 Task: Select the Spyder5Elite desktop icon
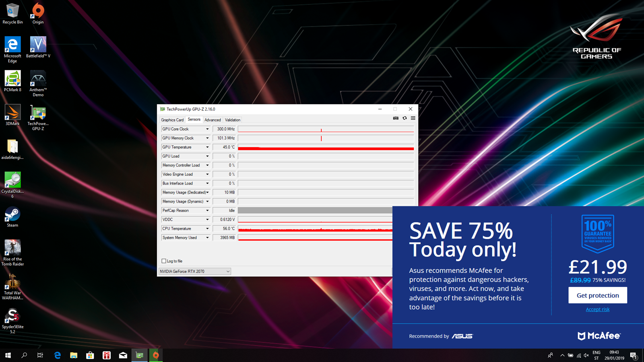click(12, 321)
